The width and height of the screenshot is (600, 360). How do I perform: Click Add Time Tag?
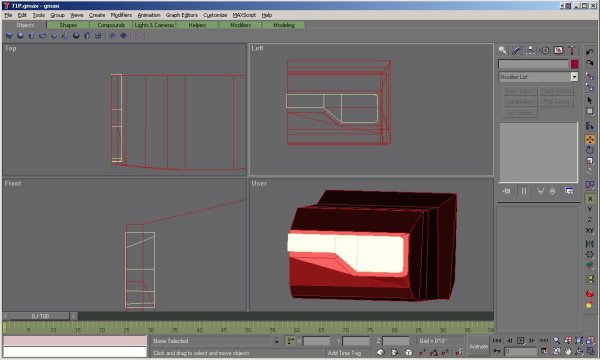click(344, 353)
